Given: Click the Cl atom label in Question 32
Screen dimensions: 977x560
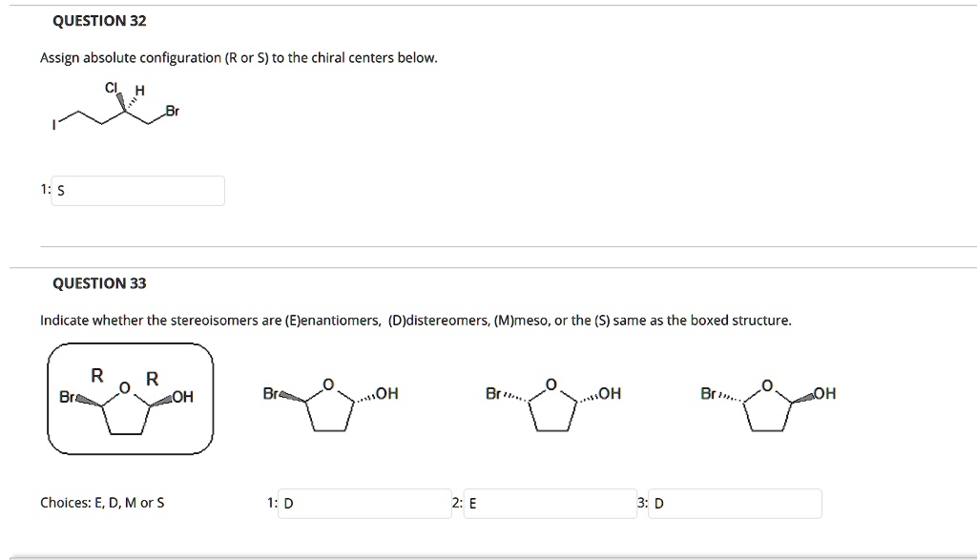Looking at the screenshot, I should [x=112, y=88].
